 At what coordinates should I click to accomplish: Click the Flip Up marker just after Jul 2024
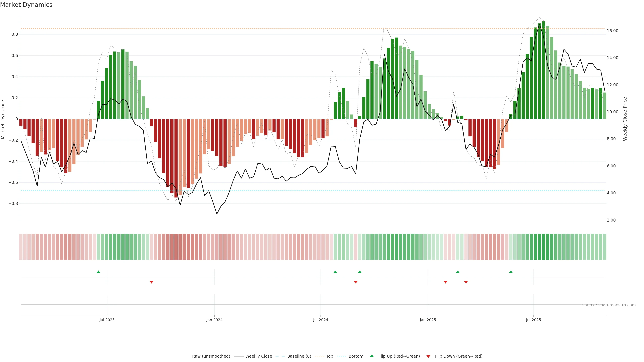coord(335,272)
